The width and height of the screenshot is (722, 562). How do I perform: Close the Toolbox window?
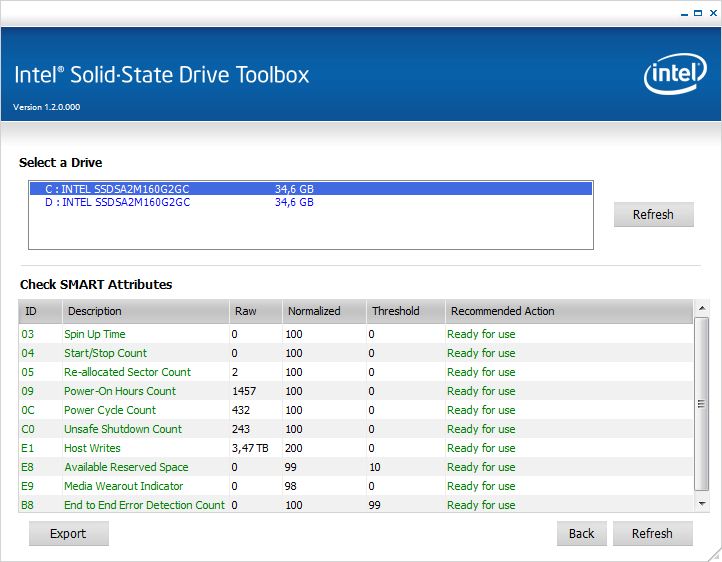click(713, 13)
